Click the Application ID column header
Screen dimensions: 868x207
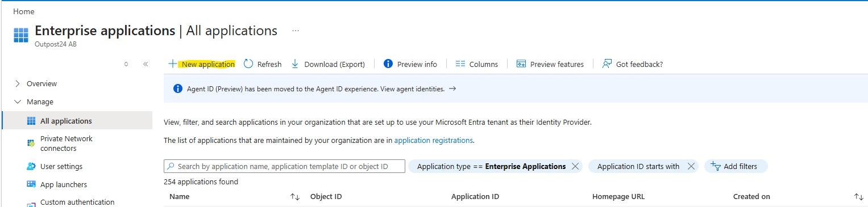[475, 197]
